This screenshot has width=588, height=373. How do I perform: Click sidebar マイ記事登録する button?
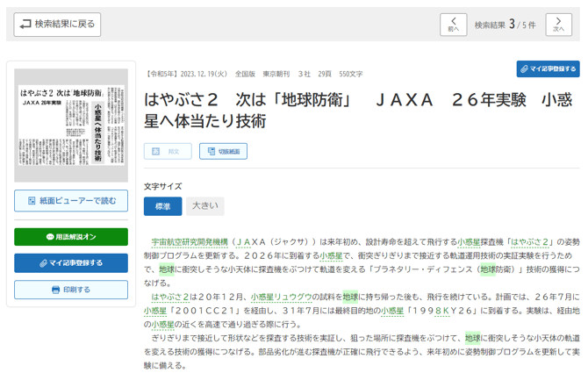71,262
